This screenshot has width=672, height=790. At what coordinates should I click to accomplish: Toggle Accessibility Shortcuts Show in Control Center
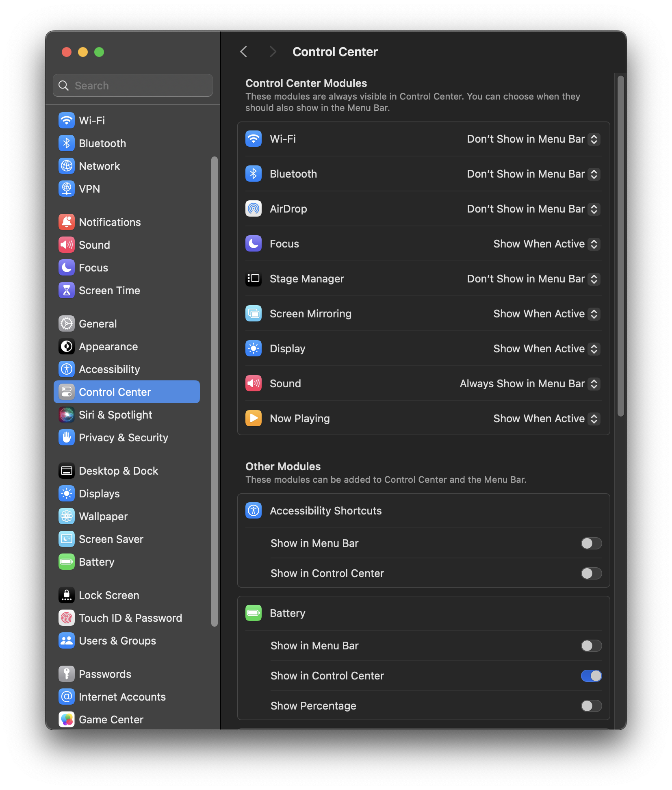pyautogui.click(x=591, y=573)
